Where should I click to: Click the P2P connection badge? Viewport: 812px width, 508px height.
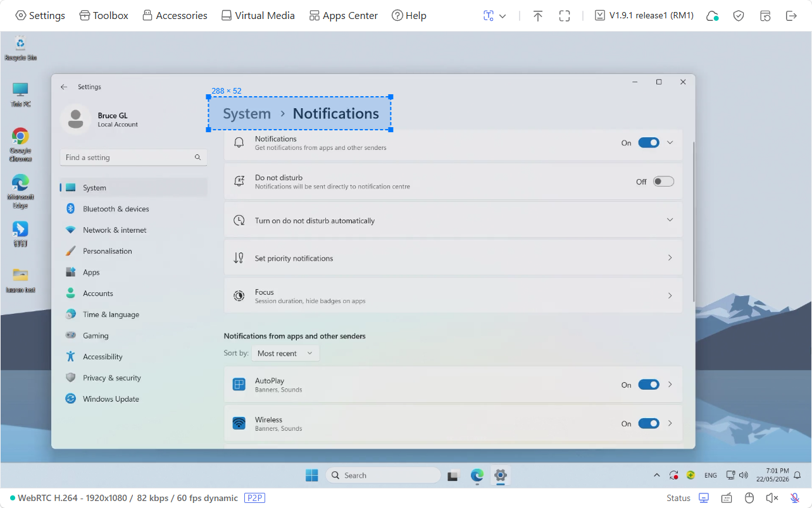[254, 498]
